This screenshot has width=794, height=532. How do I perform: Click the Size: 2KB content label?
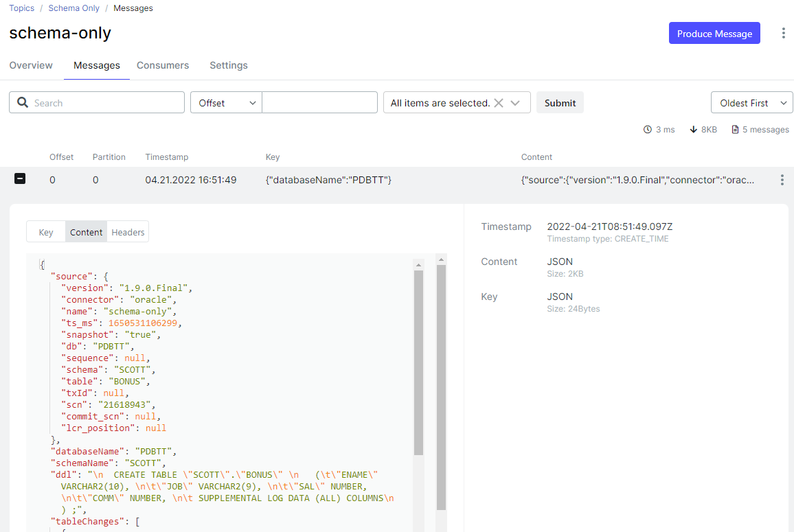tap(565, 274)
